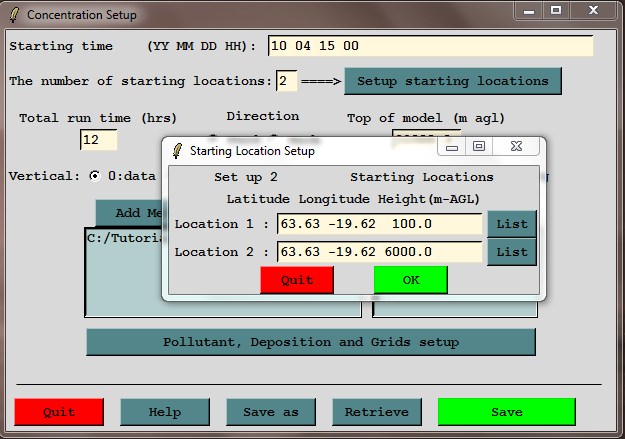Focus the Starting time input field
625x439 pixels.
click(x=430, y=46)
